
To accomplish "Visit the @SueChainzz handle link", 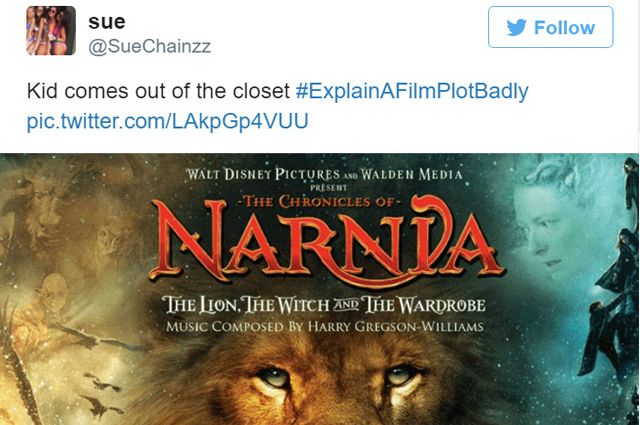I will pyautogui.click(x=149, y=47).
